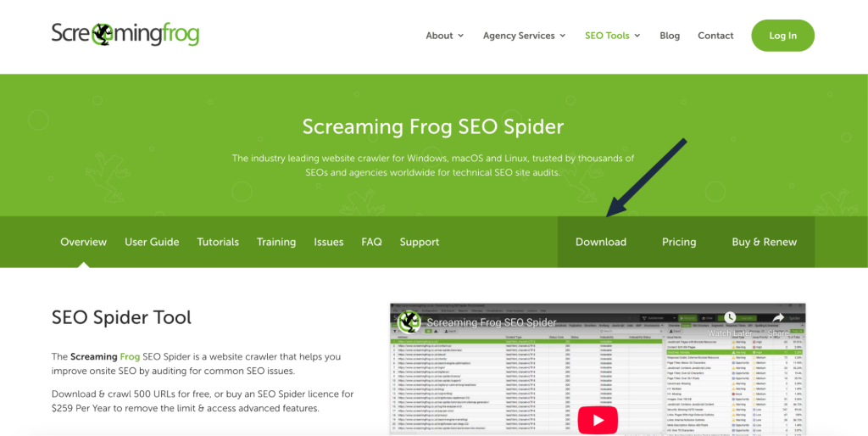Switch to the Tutorials tab
Screen dimensions: 868x436
(218, 242)
